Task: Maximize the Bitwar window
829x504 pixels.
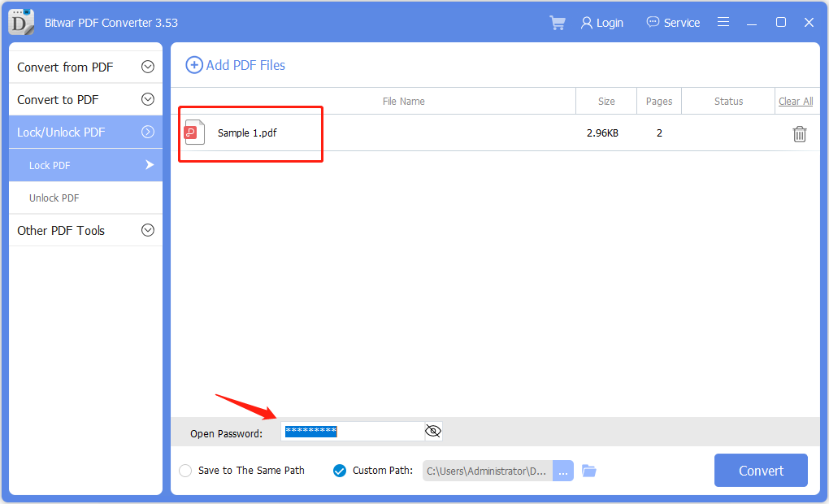Action: [780, 22]
